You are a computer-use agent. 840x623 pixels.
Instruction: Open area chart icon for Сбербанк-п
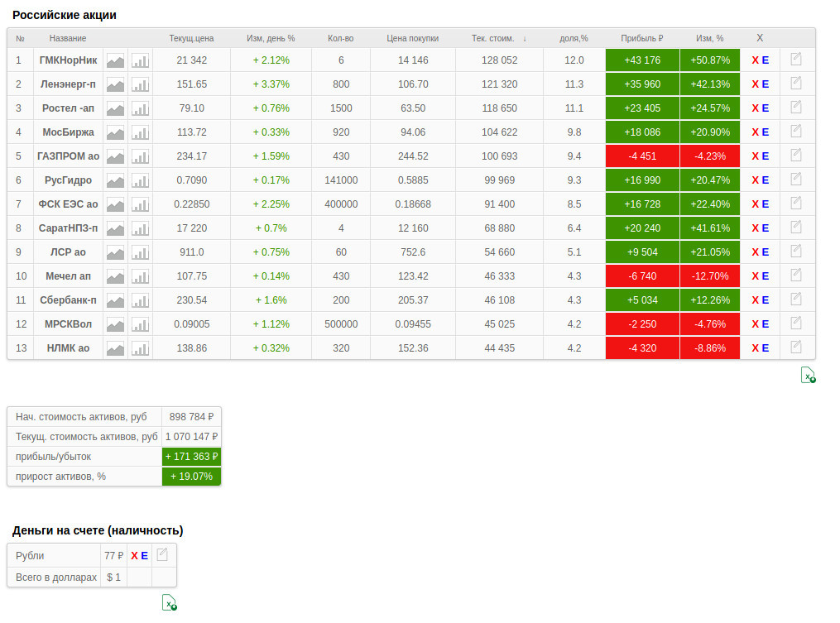[x=115, y=300]
